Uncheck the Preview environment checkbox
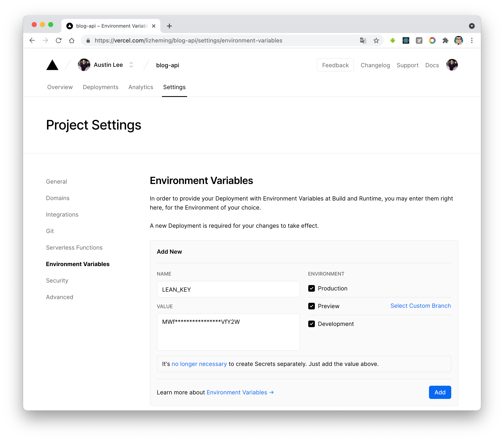This screenshot has height=441, width=504. pyautogui.click(x=311, y=306)
